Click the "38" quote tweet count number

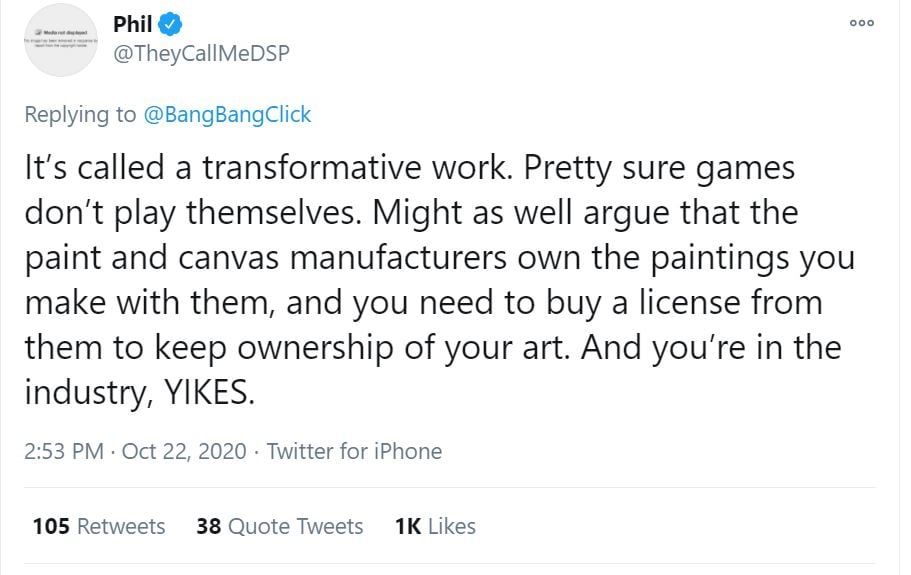pos(208,526)
